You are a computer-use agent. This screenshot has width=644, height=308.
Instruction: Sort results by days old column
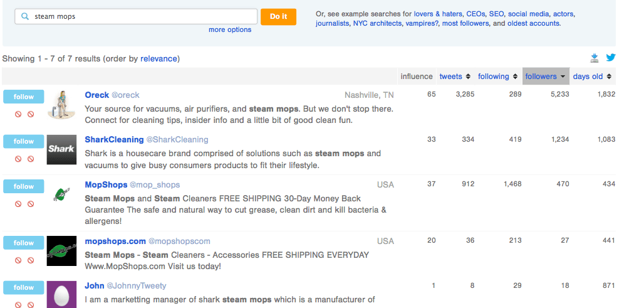click(592, 77)
